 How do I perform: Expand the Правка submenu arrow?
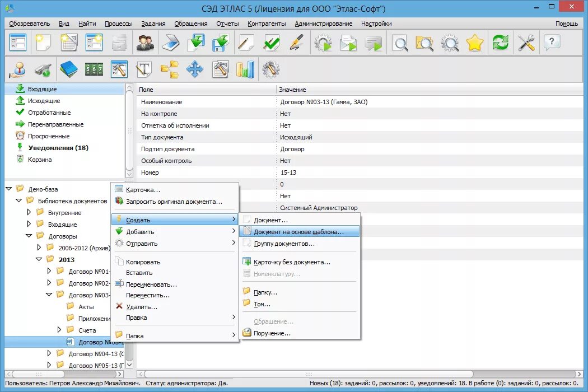pos(234,317)
